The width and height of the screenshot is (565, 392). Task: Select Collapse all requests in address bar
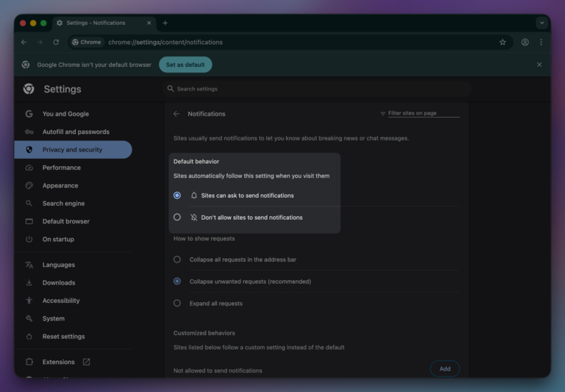click(177, 260)
